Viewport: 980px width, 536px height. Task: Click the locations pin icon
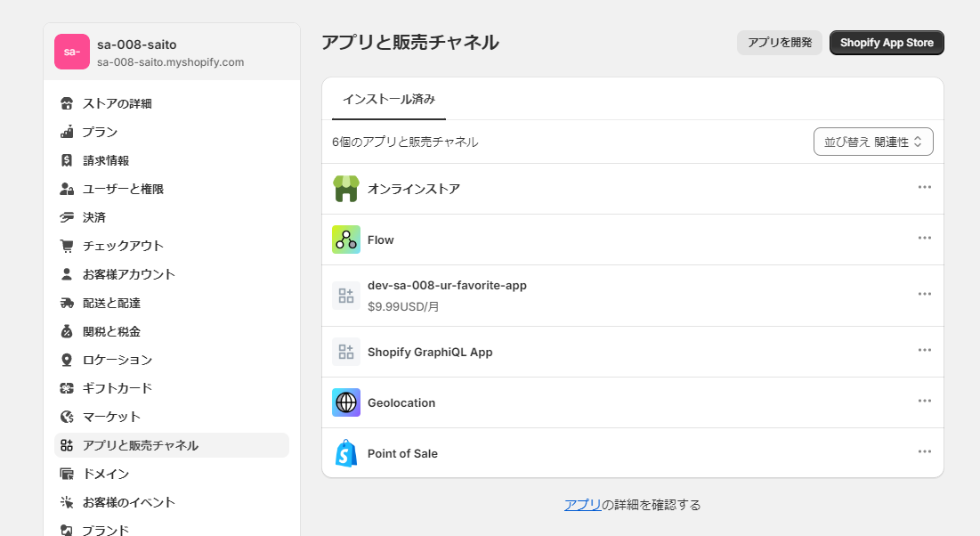pyautogui.click(x=67, y=360)
